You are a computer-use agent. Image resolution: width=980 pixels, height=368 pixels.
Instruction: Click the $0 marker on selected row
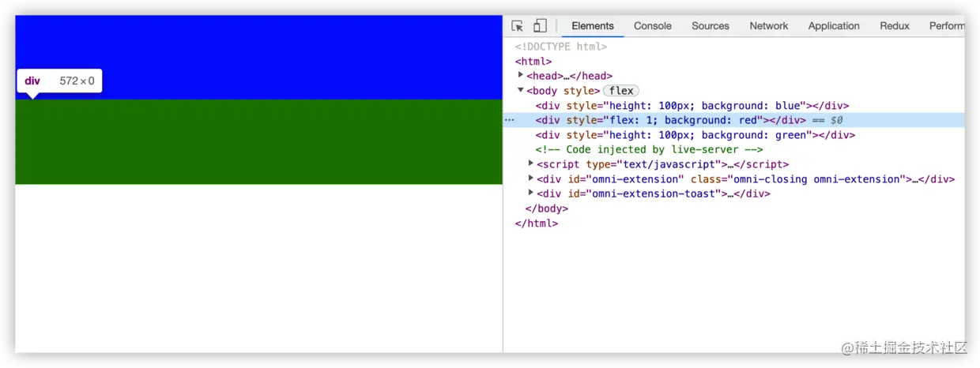(x=836, y=120)
